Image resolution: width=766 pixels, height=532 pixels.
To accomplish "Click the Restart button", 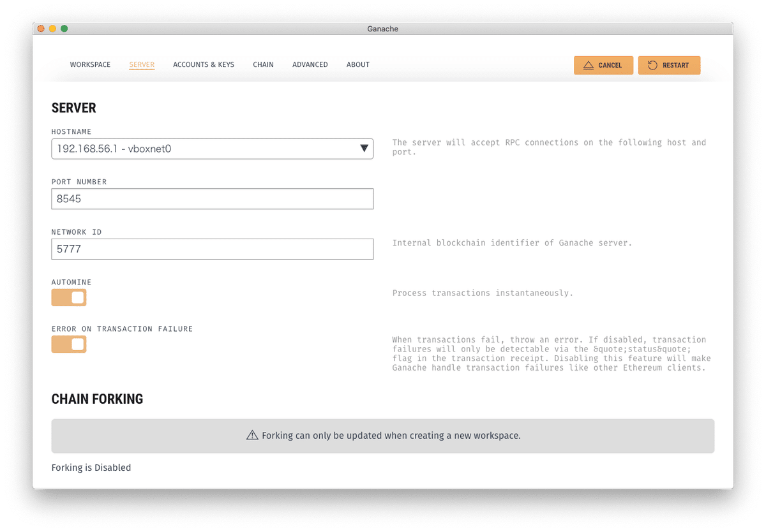I will tap(669, 65).
